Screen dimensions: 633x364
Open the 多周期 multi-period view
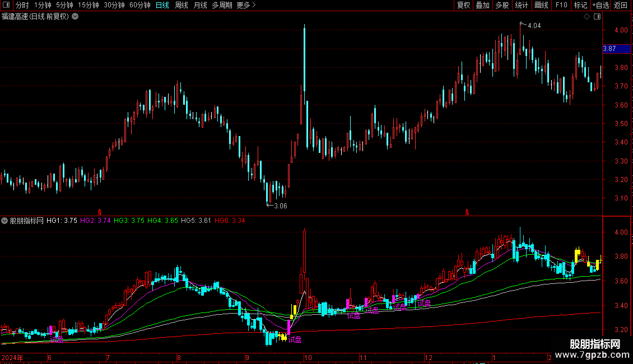coord(222,5)
